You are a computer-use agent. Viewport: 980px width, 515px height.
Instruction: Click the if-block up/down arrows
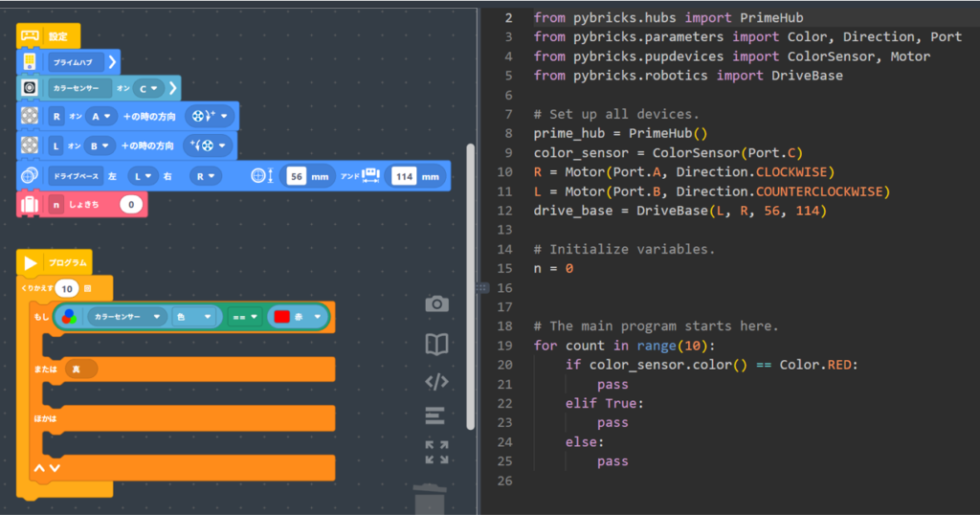tap(47, 468)
